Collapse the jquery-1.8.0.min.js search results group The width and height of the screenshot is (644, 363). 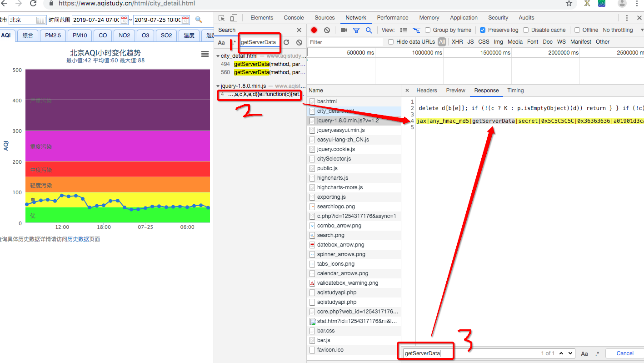pos(218,86)
